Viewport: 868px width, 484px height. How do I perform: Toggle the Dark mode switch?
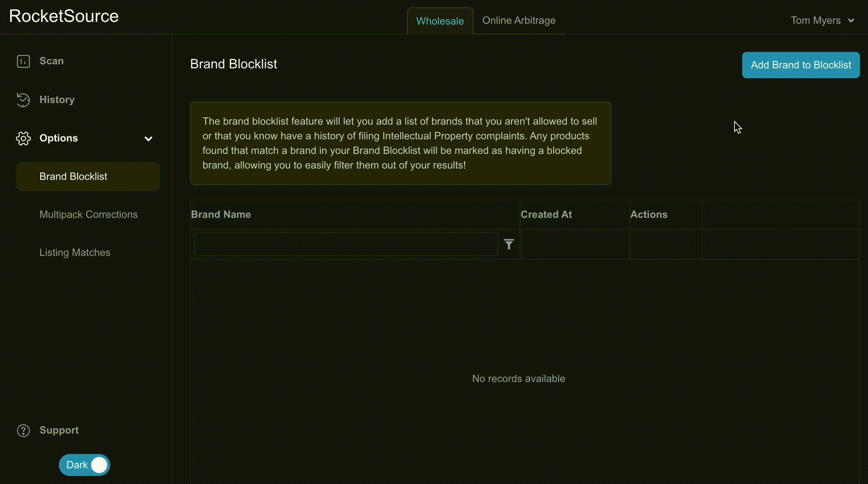84,465
